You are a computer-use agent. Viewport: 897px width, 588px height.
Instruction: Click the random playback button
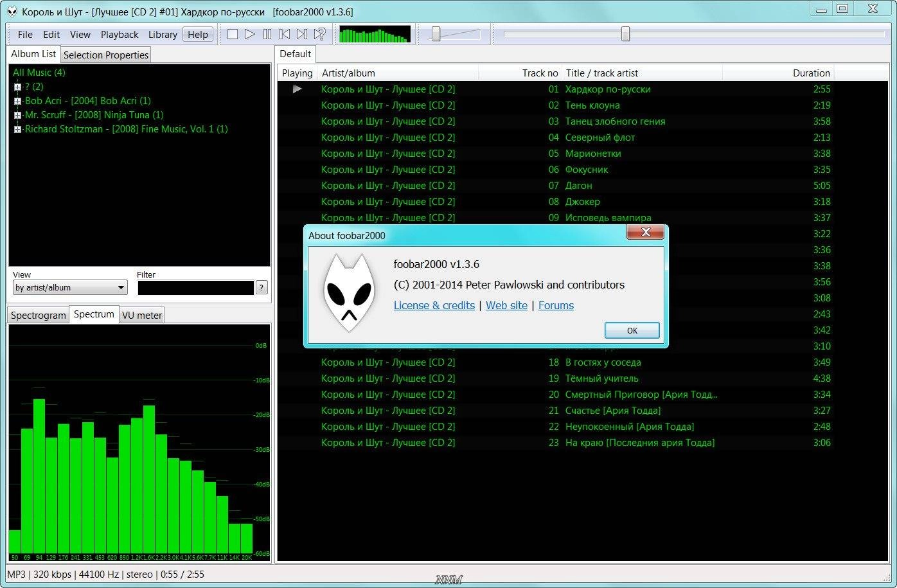point(319,34)
